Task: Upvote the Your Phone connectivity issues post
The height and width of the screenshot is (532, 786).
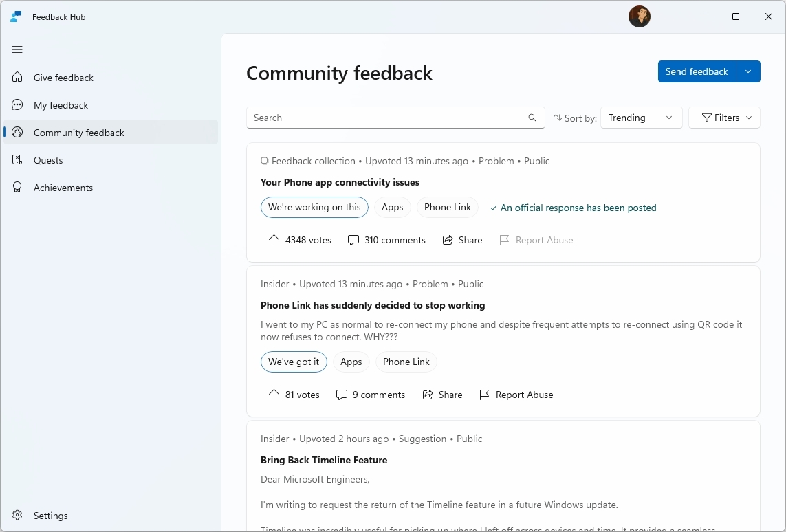Action: [300, 240]
